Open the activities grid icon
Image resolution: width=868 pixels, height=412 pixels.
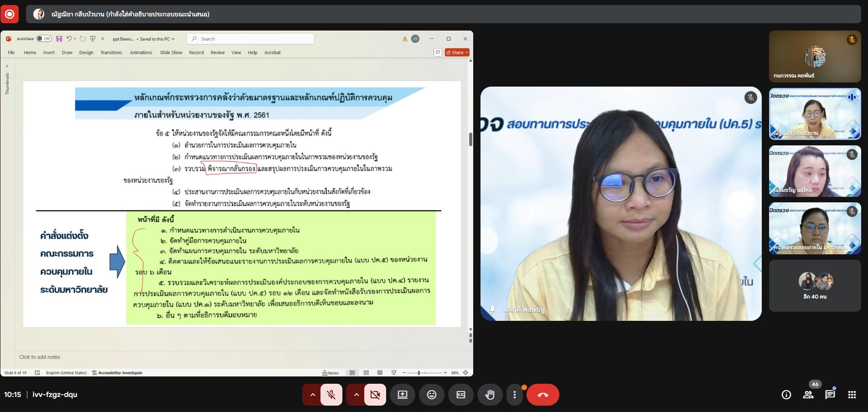pyautogui.click(x=852, y=395)
